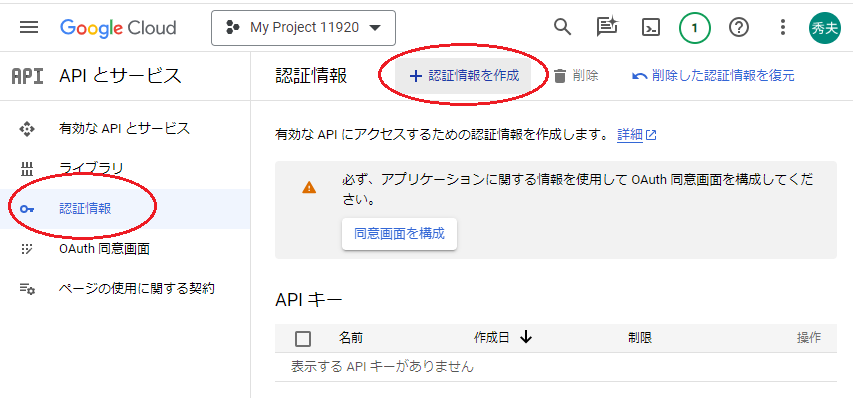Click the ライブラリ sidebar icon
Screen dimensions: 853x398
(x=27, y=169)
